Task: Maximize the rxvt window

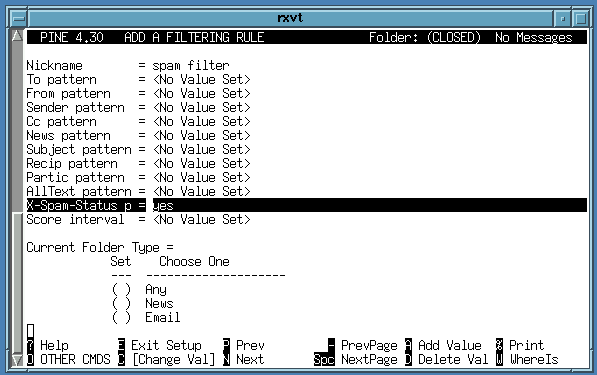Action: 580,18
